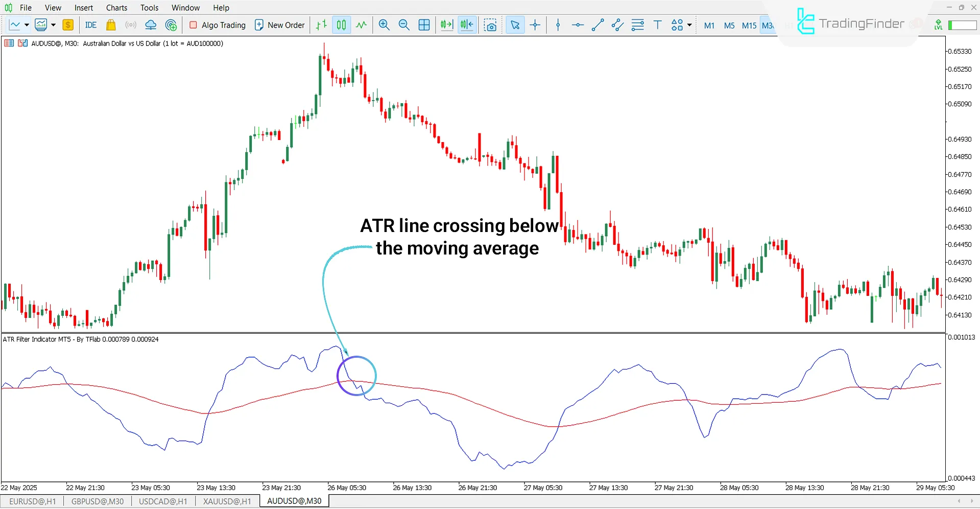Image resolution: width=980 pixels, height=509 pixels.
Task: Open the MetaTrader application icon
Action: [x=8, y=8]
